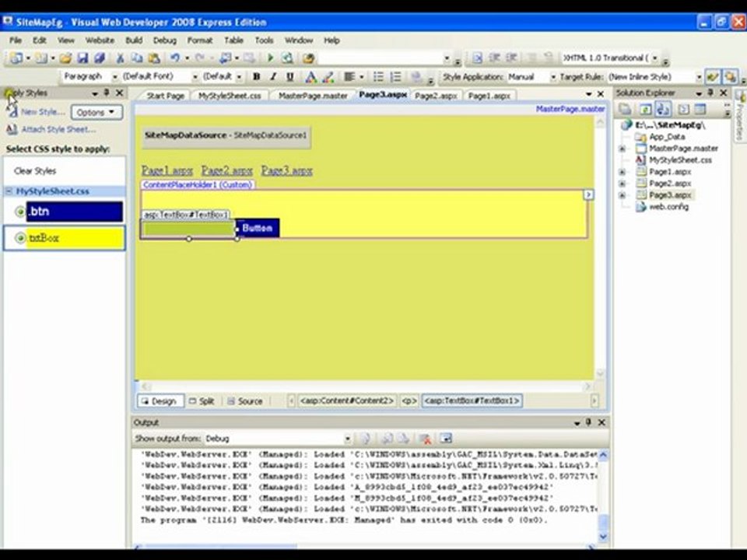The image size is (747, 560).
Task: Click the Foreground Color icon
Action: click(310, 77)
